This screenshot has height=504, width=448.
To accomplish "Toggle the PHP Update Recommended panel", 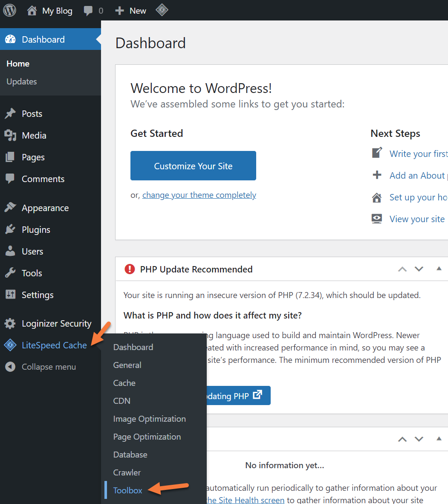I will pos(439,269).
